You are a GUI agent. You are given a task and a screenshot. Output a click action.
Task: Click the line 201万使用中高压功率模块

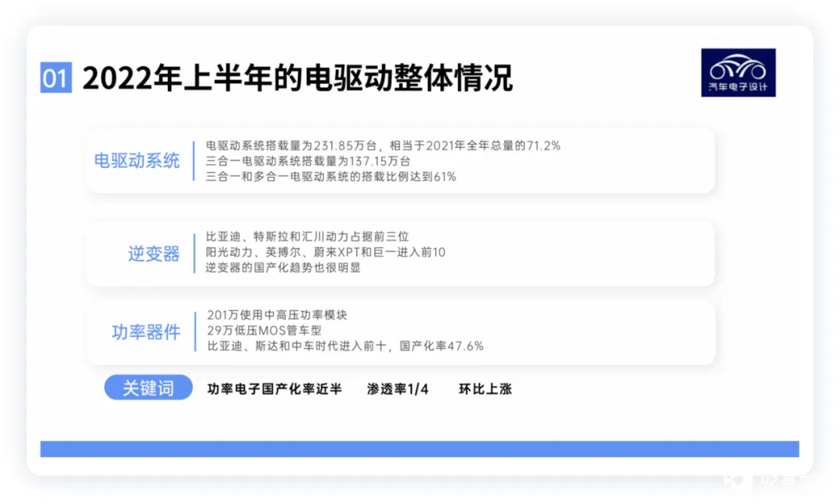pyautogui.click(x=277, y=315)
